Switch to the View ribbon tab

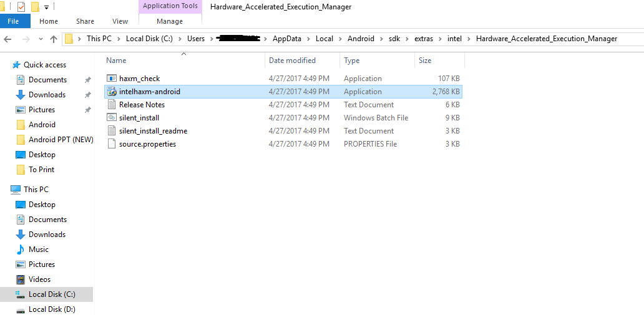coord(120,21)
